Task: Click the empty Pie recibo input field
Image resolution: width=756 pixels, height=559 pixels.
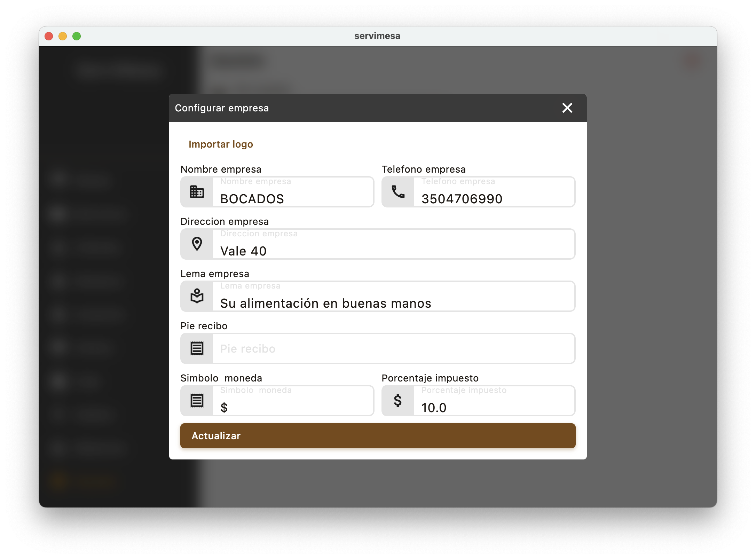Action: [x=393, y=348]
